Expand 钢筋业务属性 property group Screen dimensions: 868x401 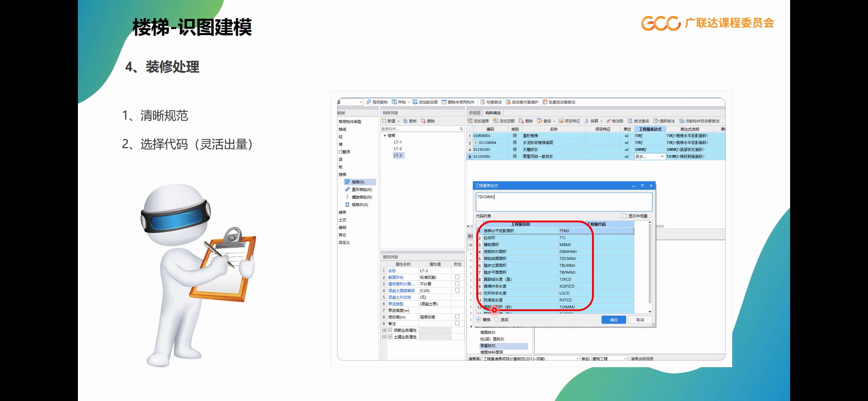click(x=390, y=330)
